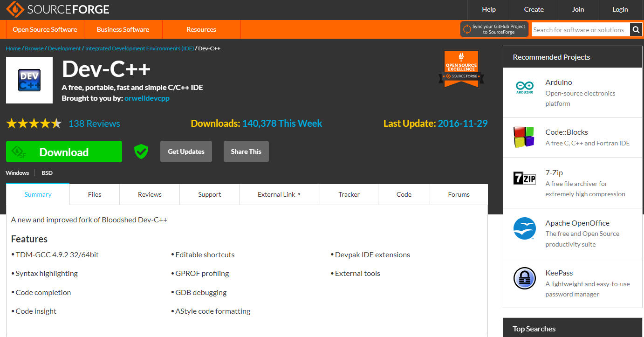Click the Code completion feature text
This screenshot has height=337, width=644.
pos(43,293)
